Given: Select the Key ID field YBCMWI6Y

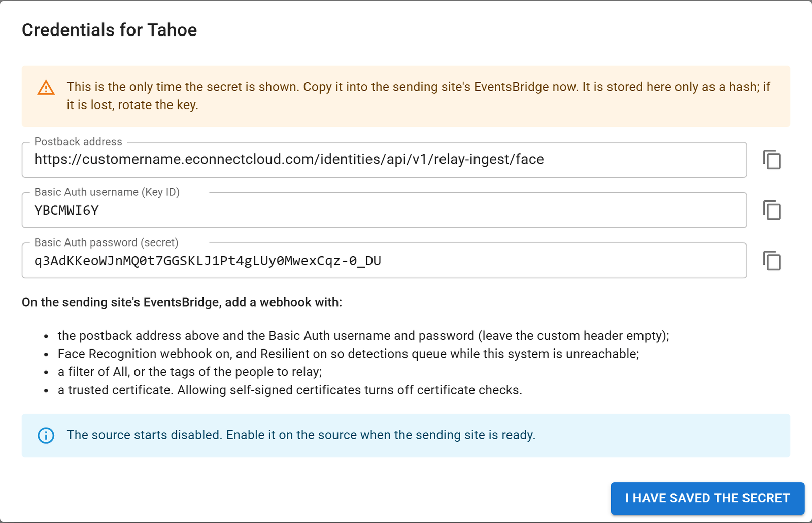Looking at the screenshot, I should (384, 210).
